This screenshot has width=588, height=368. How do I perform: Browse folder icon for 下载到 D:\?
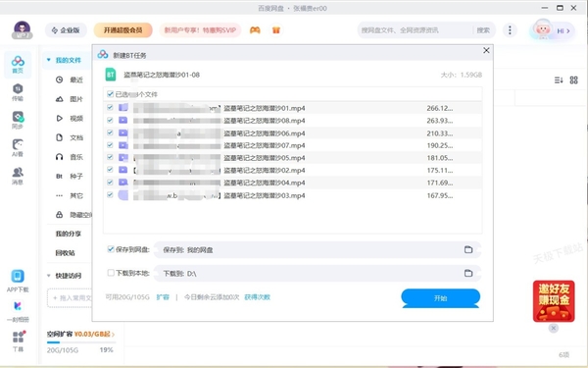pyautogui.click(x=468, y=273)
